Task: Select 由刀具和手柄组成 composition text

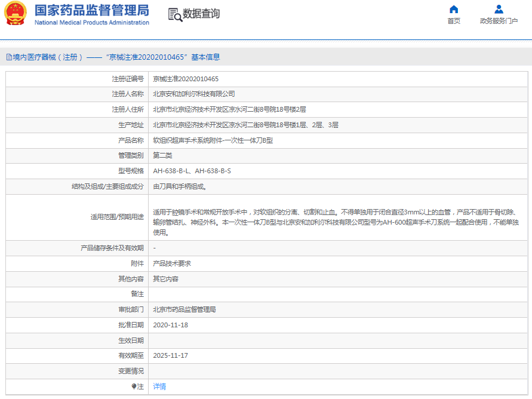Action: (x=180, y=186)
